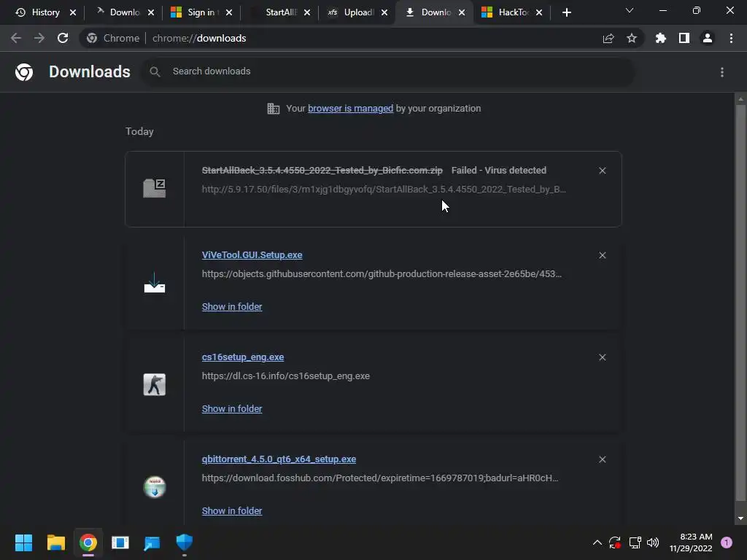Open the cs16setup_eng.exe file link
747x560 pixels.
243,357
